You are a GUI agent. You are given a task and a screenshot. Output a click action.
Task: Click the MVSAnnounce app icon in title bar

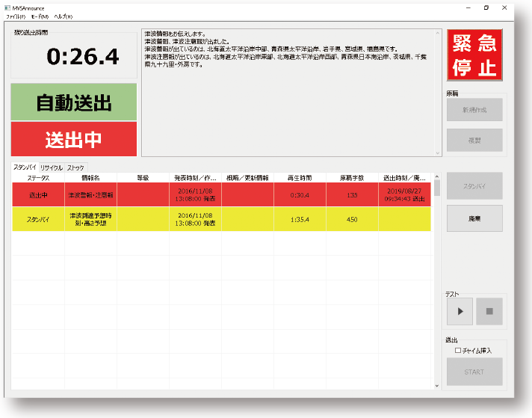coord(8,7)
